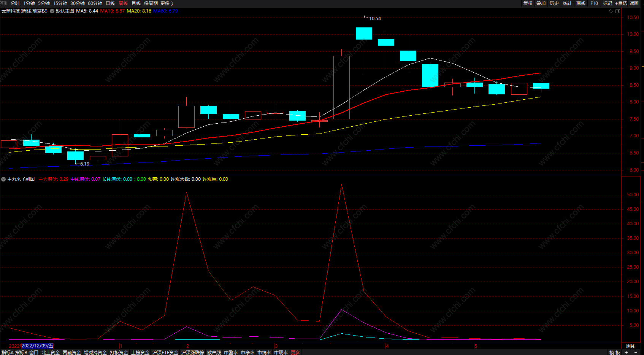Click the 标记 mark button
Image resolution: width=644 pixels, height=355 pixels.
click(608, 3)
